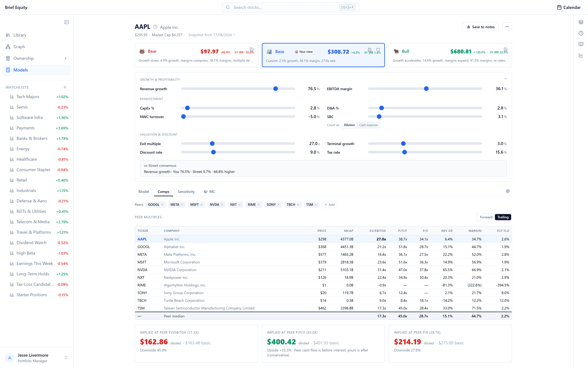This screenshot has width=588, height=368.
Task: Open the AAPL ticker link in table
Action: (142, 239)
